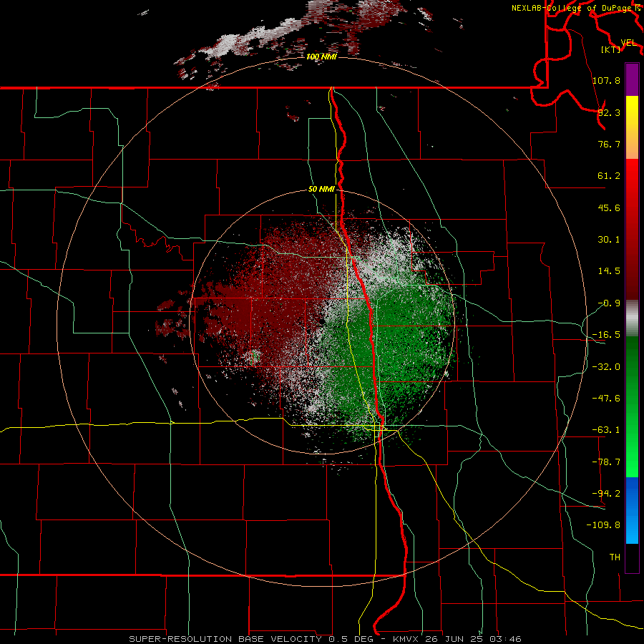This screenshot has height=644, width=644.
Task: Pick the black TH segment of the color bar
Action: [632, 557]
